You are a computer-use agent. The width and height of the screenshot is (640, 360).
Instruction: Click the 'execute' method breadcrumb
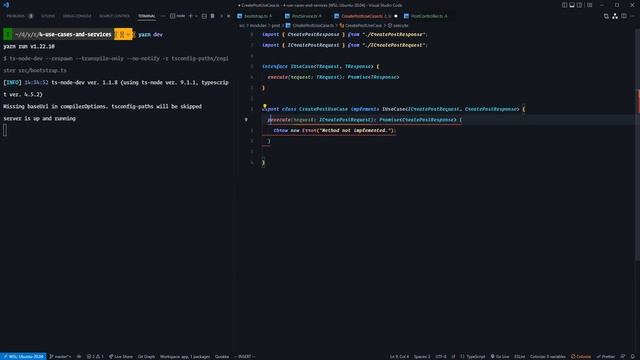(398, 25)
